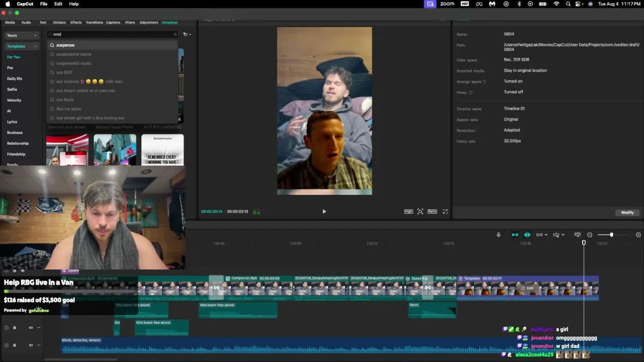Click the playhead marker on the timeline ruler
The height and width of the screenshot is (362, 644).
pyautogui.click(x=584, y=243)
